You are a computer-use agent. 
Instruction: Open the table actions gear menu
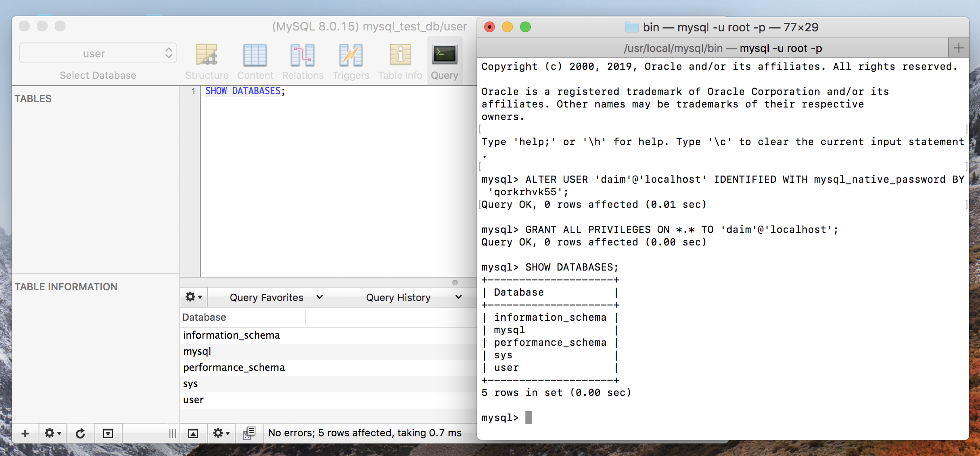[52, 433]
